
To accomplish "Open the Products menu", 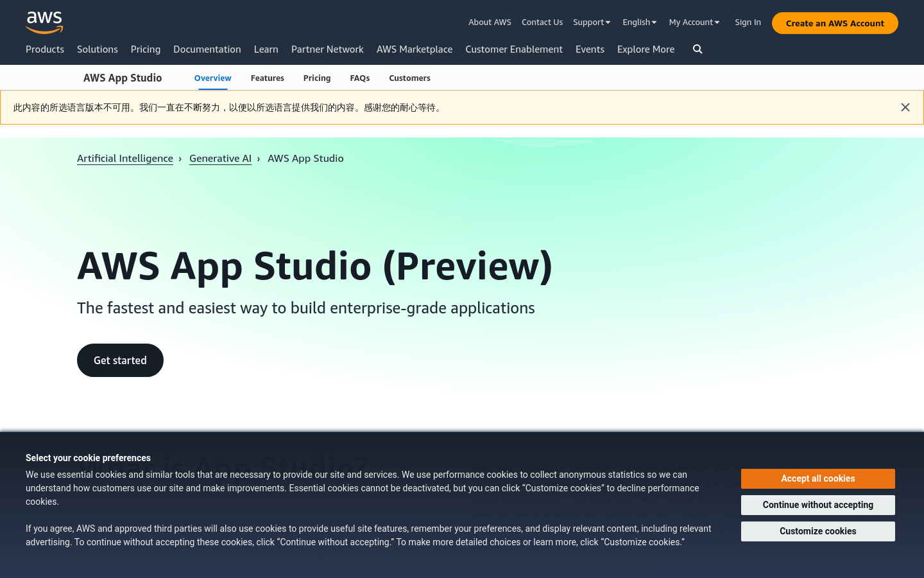I will 45,49.
